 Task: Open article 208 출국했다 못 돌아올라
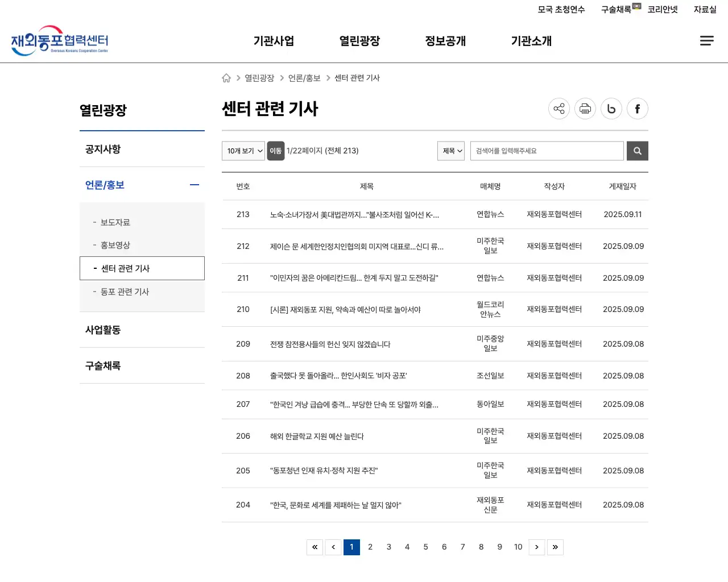[x=338, y=376]
